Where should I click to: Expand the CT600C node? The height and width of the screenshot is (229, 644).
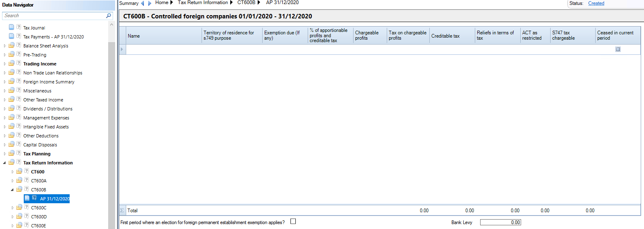click(x=13, y=208)
